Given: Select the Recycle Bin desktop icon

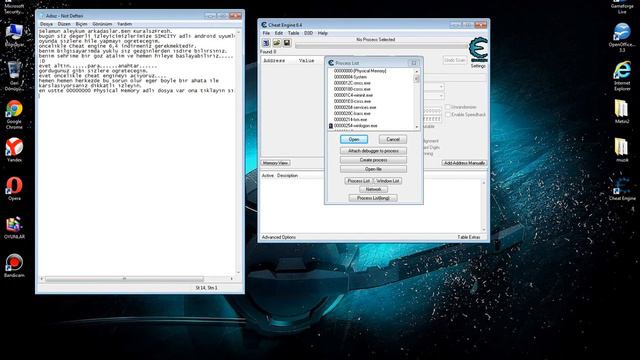Looking at the screenshot, I should point(14,76).
